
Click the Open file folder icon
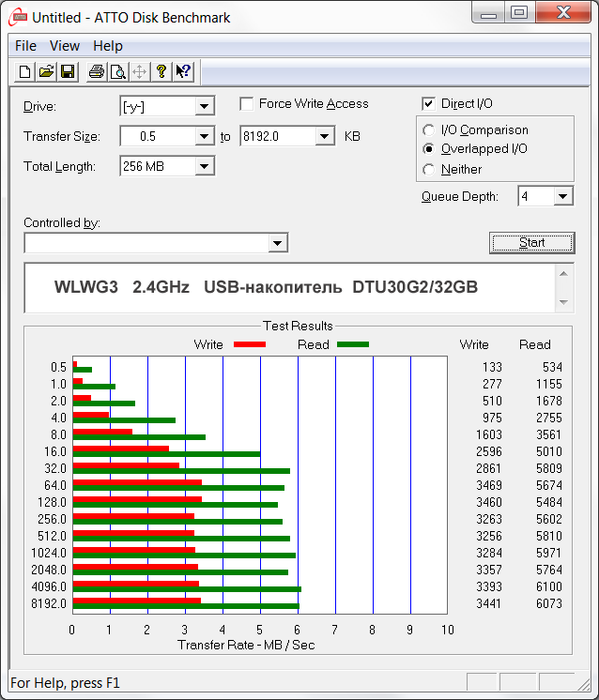coord(46,71)
